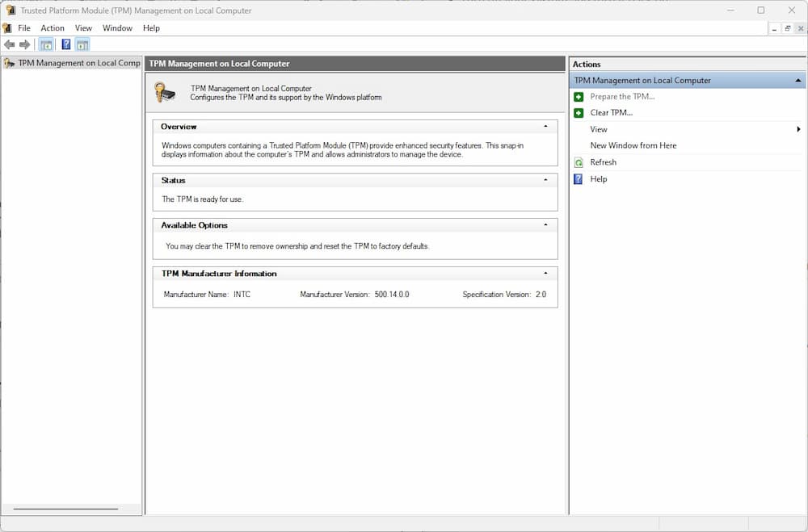Collapse the TPM Manufacturer Information section

tap(546, 273)
